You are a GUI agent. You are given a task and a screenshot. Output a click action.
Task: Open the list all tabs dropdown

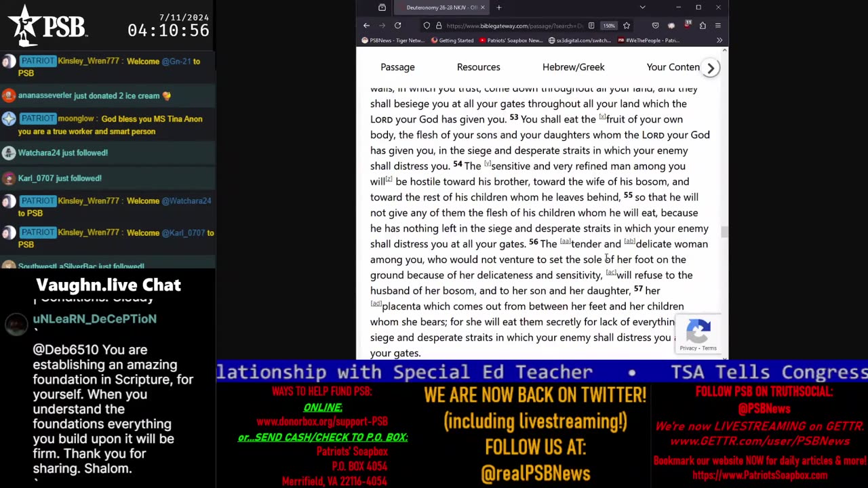(642, 7)
